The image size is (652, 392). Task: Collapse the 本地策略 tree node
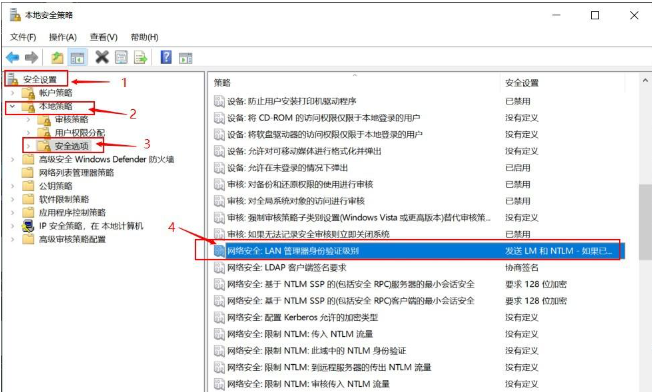pos(12,106)
